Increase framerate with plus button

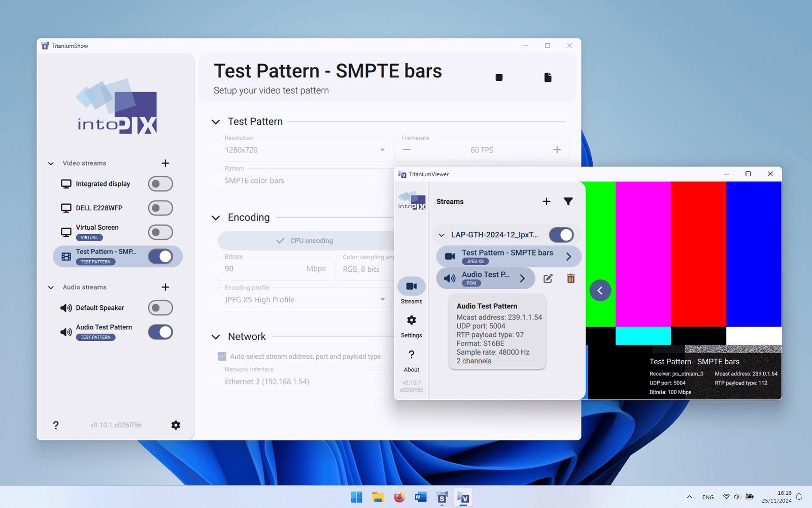(x=557, y=149)
